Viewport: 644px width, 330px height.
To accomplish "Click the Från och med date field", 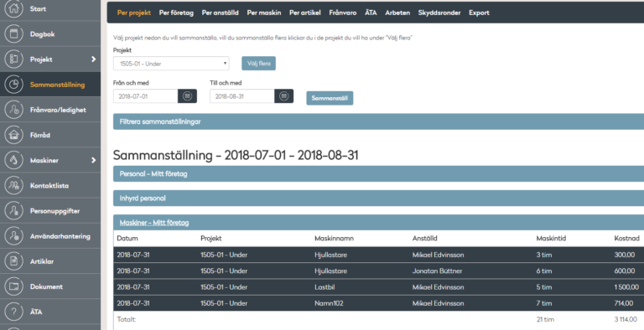I will pos(145,96).
